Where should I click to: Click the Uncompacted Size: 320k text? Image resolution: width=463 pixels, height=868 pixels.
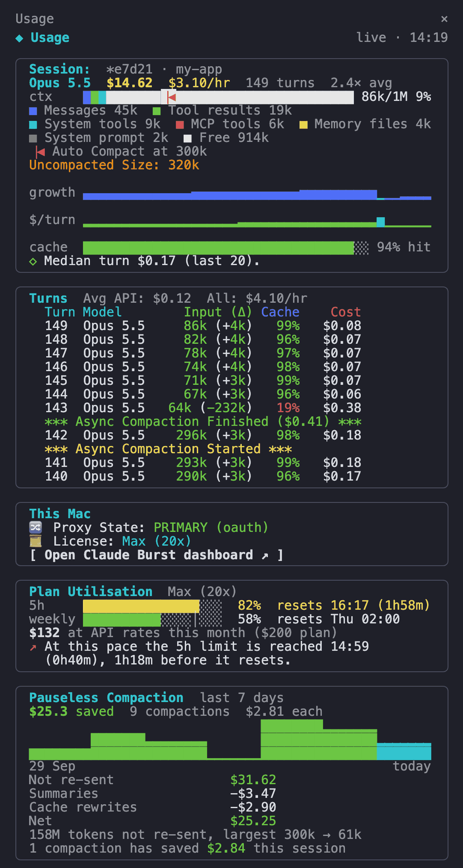114,165
